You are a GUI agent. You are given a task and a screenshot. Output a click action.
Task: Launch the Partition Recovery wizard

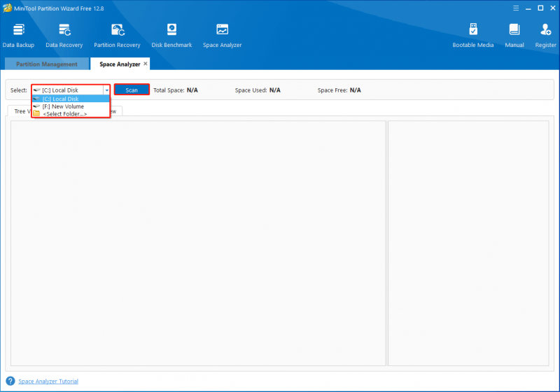point(117,36)
